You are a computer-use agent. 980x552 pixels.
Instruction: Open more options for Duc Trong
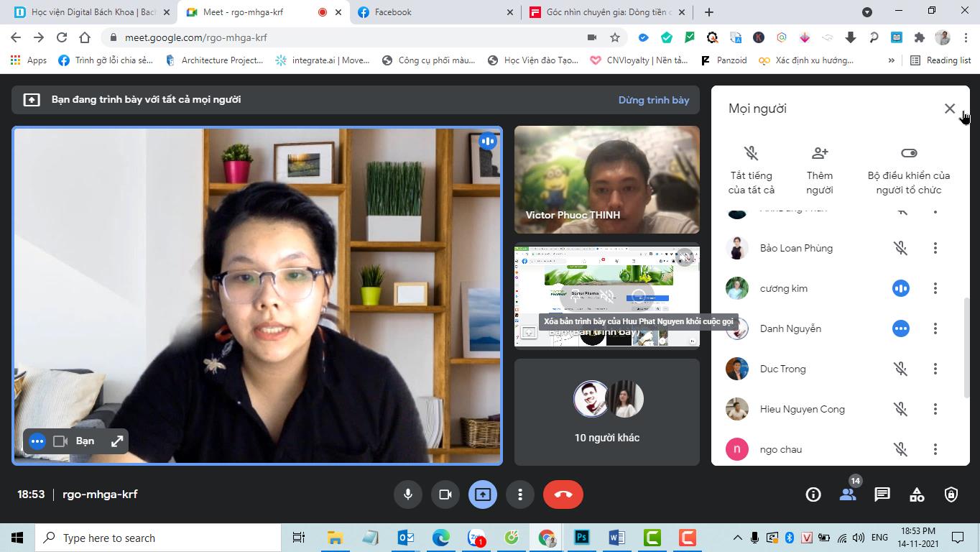pos(935,369)
